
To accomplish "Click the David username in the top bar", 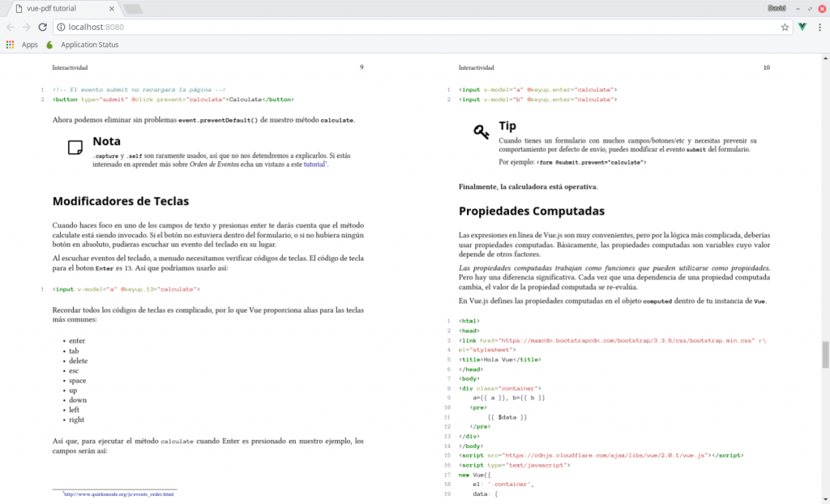I will (778, 8).
